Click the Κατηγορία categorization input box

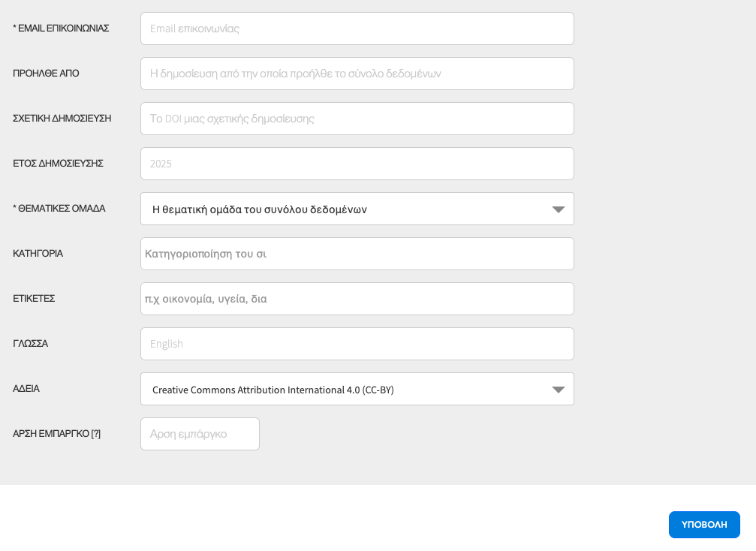[x=357, y=254]
